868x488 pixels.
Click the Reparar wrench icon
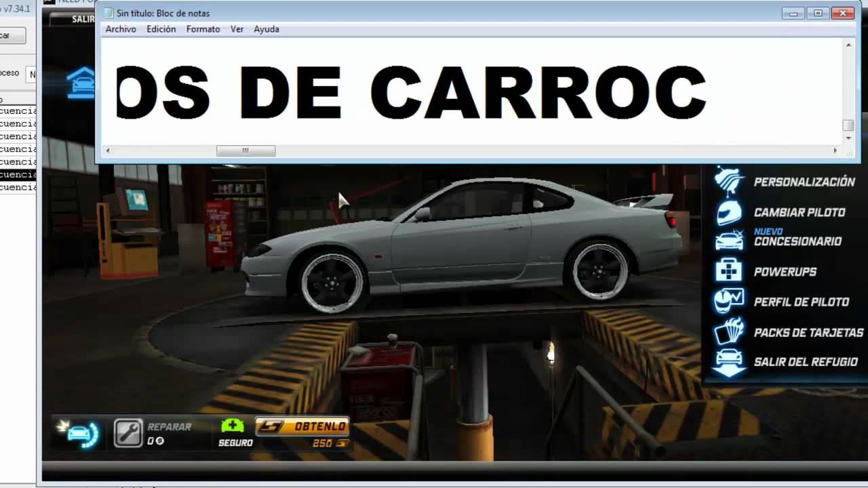128,432
